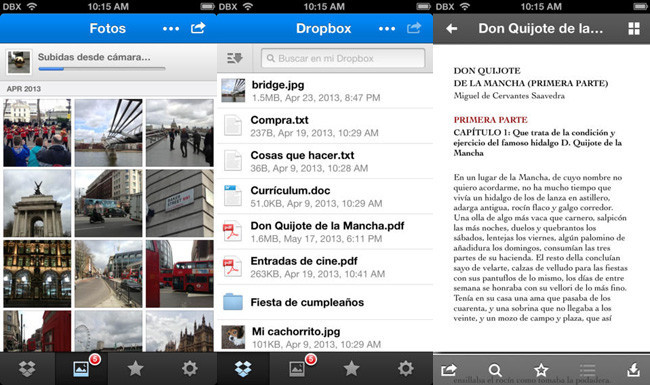650x385 pixels.
Task: Open the Dropbox files tab in Fotos screen
Action: pyautogui.click(x=27, y=368)
